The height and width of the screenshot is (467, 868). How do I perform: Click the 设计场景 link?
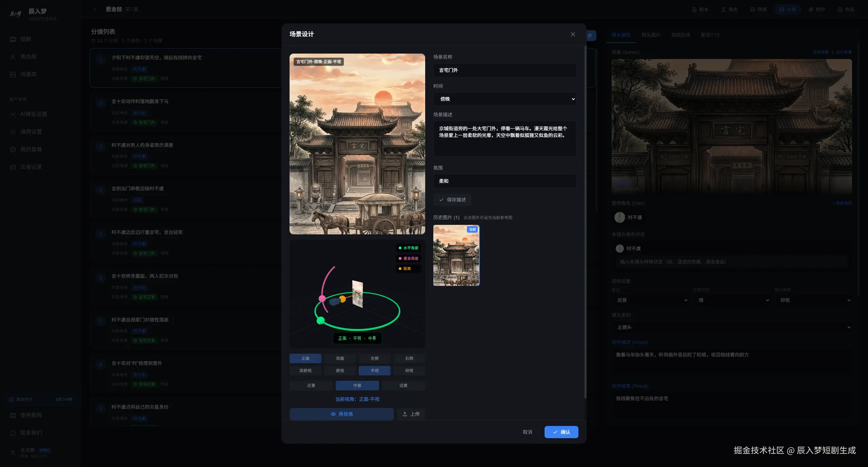click(x=844, y=52)
